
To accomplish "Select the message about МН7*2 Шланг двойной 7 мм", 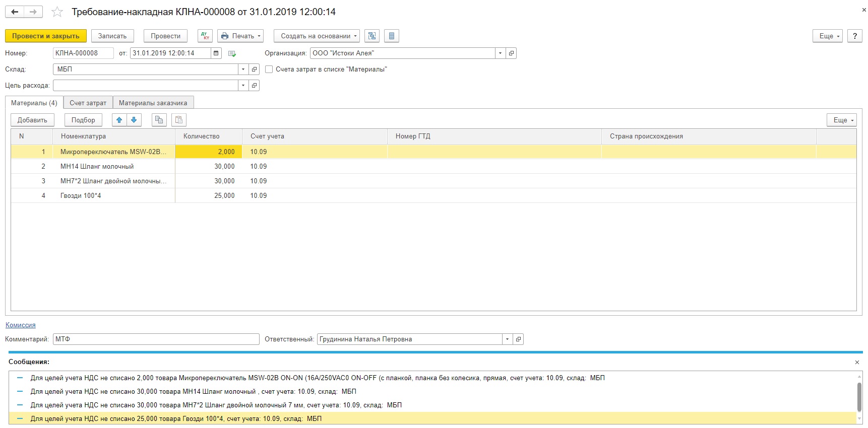I will click(432, 405).
